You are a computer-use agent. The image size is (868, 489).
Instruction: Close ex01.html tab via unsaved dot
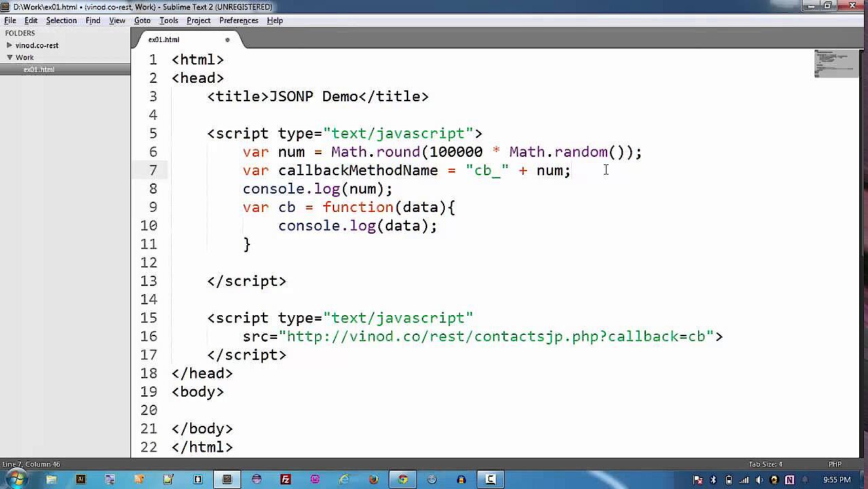tap(228, 39)
